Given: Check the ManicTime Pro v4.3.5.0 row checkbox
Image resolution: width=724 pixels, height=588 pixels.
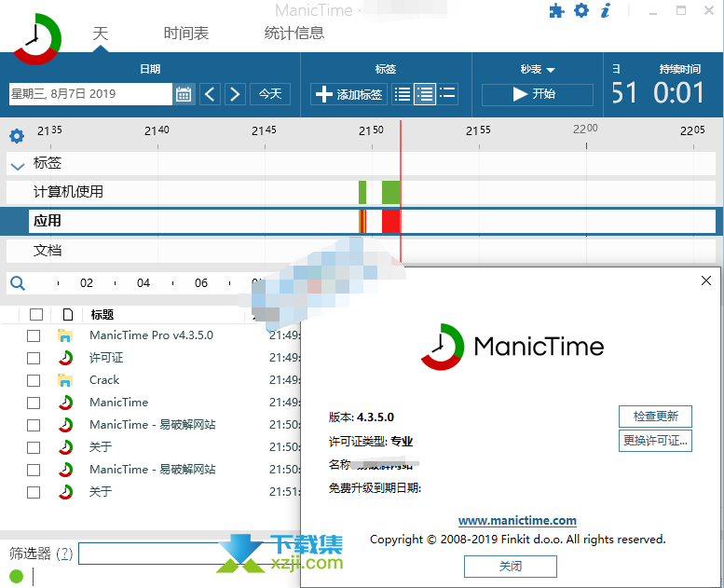Looking at the screenshot, I should [x=34, y=335].
